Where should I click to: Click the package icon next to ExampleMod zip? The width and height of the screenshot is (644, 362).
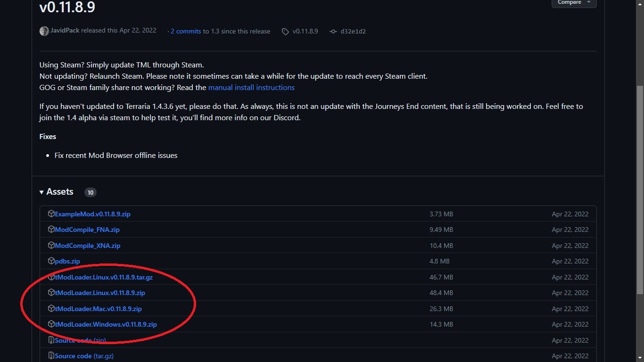pos(51,214)
